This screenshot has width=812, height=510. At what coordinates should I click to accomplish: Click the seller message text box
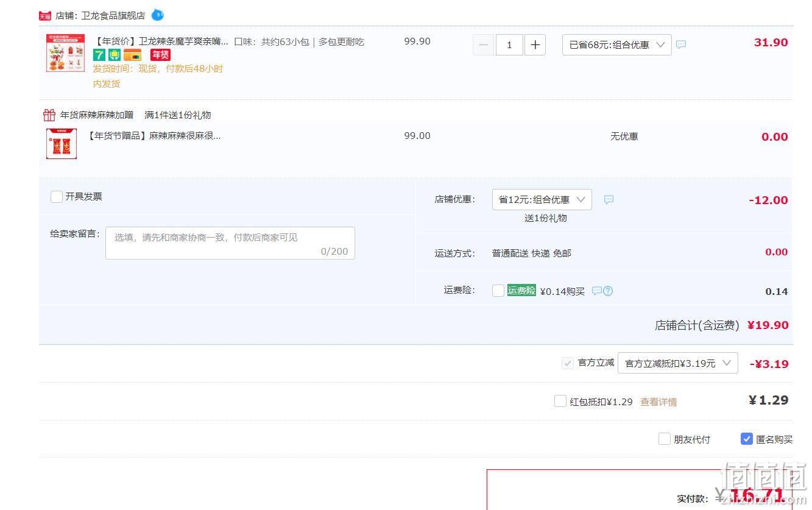[230, 243]
